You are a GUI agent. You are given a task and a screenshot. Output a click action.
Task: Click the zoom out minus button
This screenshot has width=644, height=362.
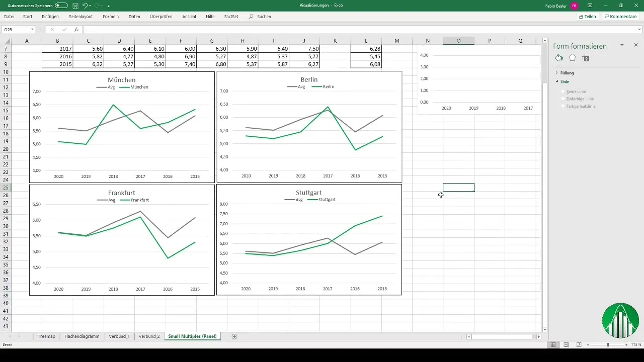(x=589, y=345)
